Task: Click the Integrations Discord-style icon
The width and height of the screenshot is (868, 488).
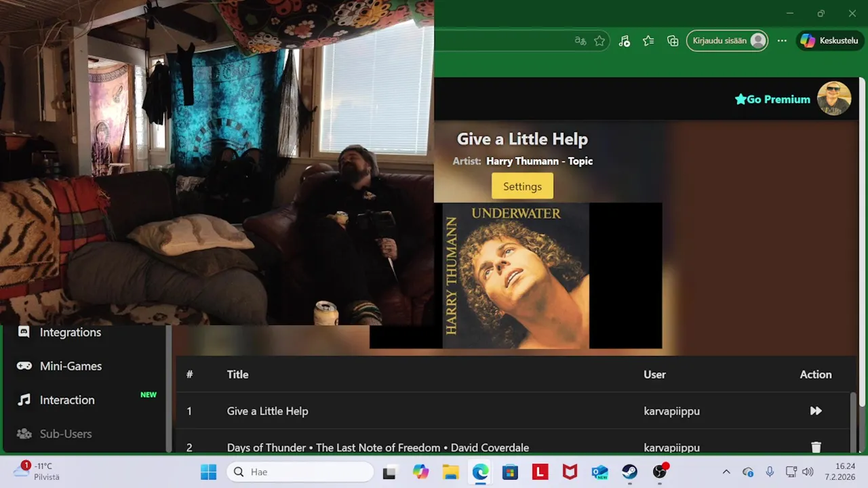Action: pyautogui.click(x=24, y=332)
